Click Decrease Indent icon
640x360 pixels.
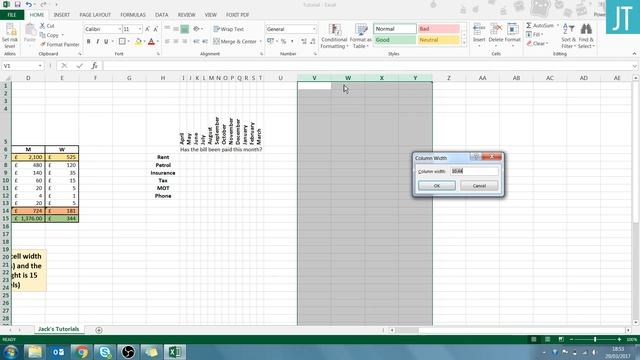click(196, 41)
